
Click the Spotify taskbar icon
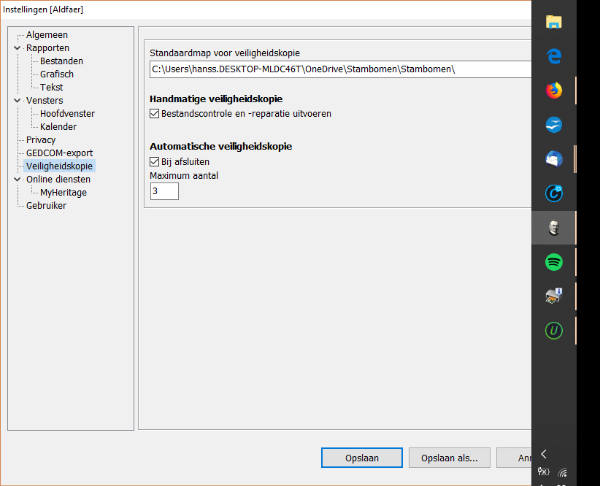pos(554,262)
